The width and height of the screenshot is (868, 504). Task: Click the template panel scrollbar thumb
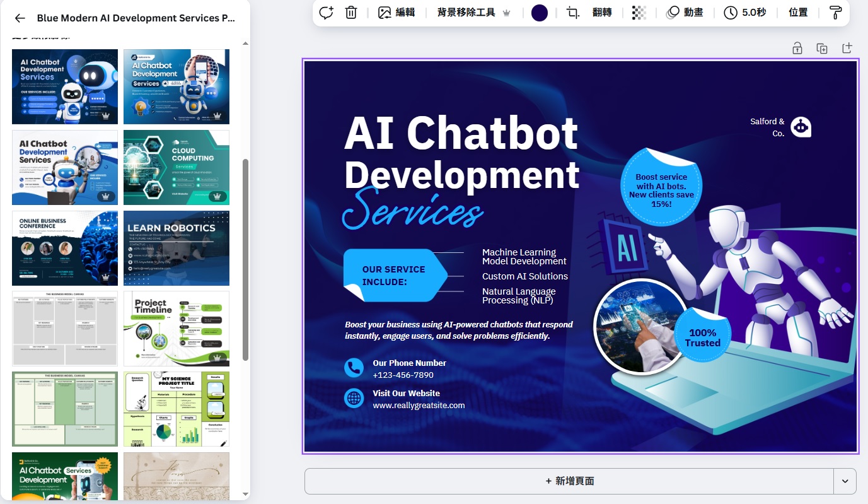coord(246,259)
